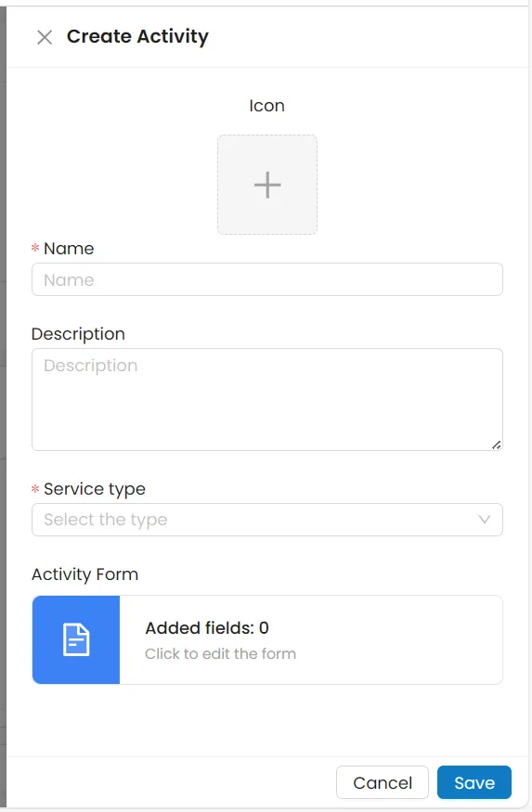Image resolution: width=532 pixels, height=812 pixels.
Task: Click the 'Activity Form' label
Action: click(x=85, y=574)
